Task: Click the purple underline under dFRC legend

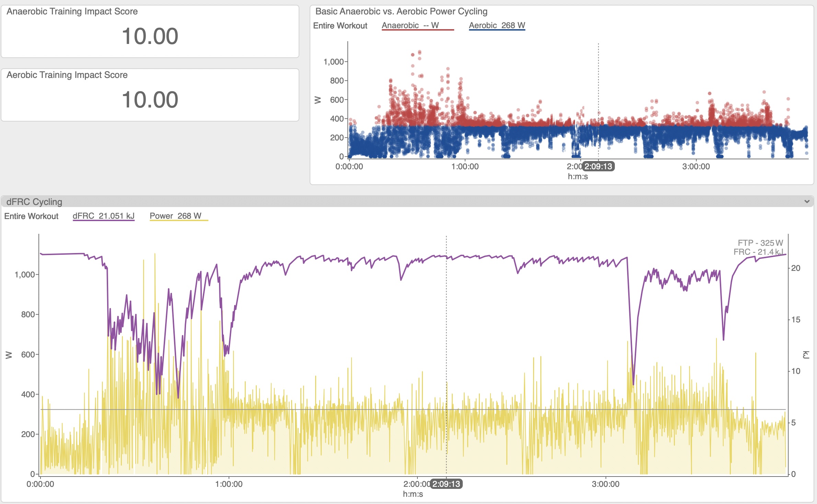Action: [103, 221]
